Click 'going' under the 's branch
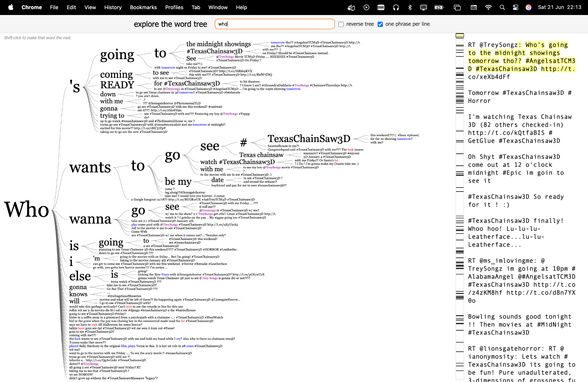The image size is (588, 382). [x=117, y=55]
